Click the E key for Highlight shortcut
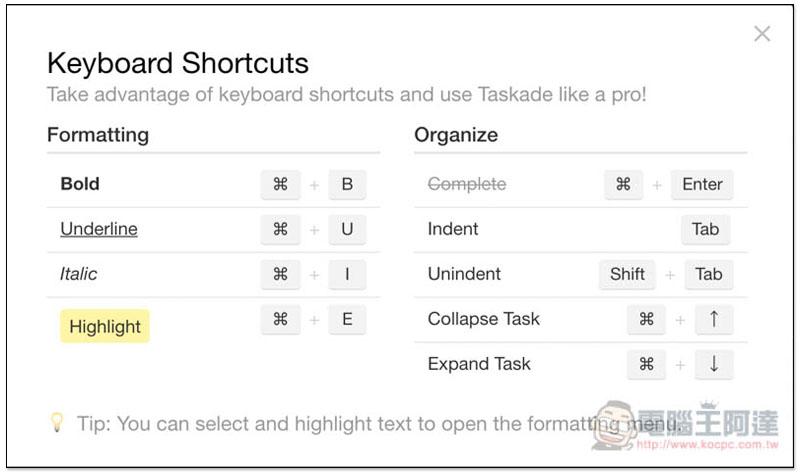Screen dimensions: 800x473 [x=347, y=319]
